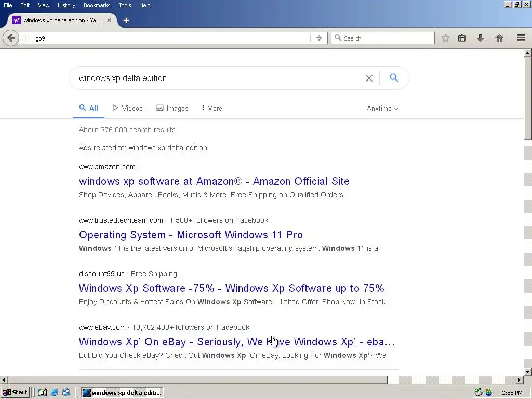Viewport: 532px width, 399px height.
Task: Click the vertical scrollbar thumb
Action: (x=527, y=98)
